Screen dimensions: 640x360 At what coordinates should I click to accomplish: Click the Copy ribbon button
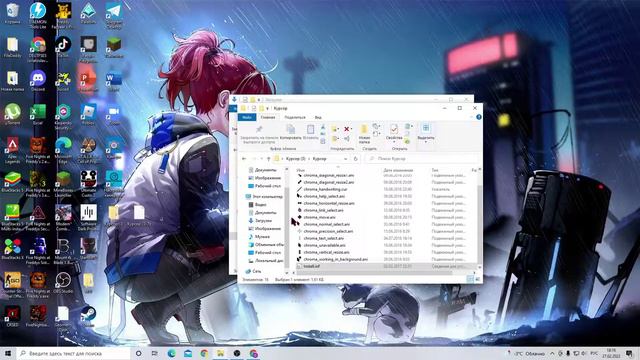point(291,132)
